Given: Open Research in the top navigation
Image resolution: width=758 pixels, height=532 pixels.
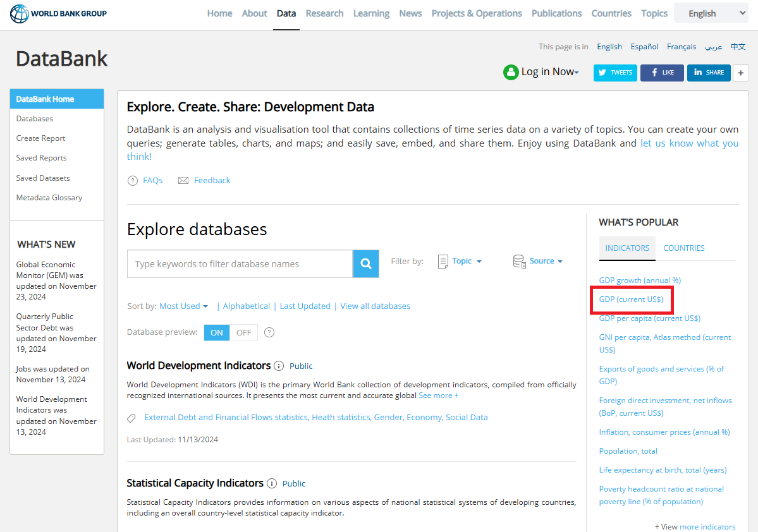Looking at the screenshot, I should [324, 13].
